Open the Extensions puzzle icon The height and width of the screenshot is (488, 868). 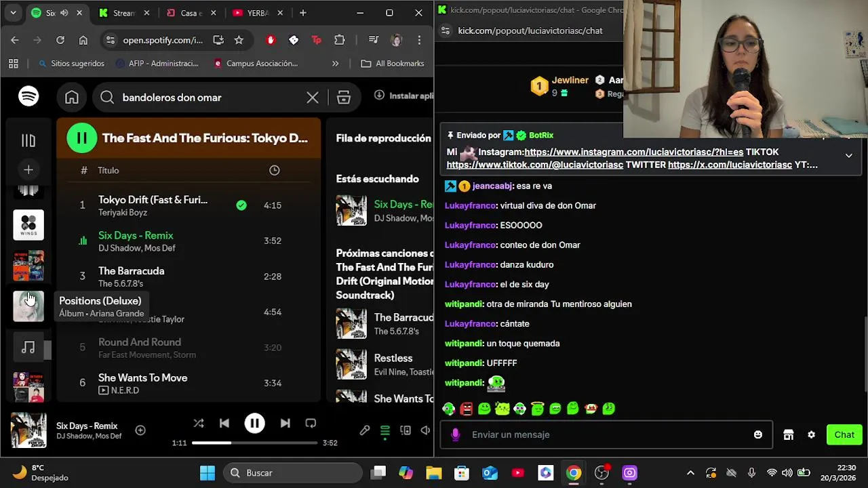coord(340,40)
